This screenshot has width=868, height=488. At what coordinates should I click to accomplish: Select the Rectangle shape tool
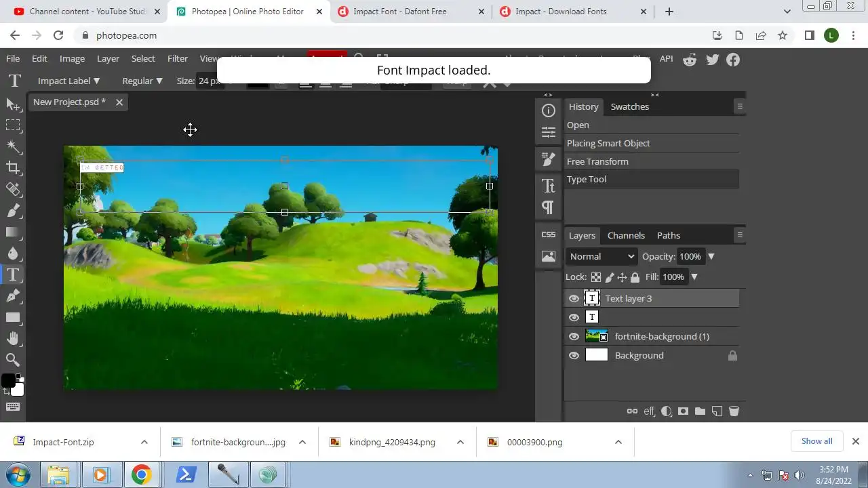[x=13, y=317]
